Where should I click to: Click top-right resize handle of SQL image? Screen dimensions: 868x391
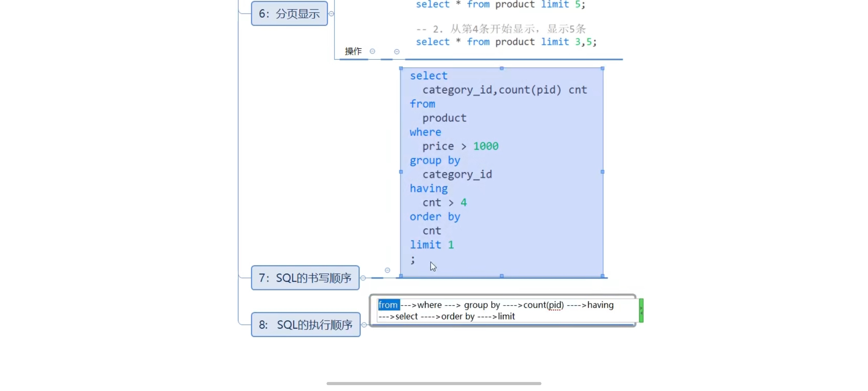point(602,69)
